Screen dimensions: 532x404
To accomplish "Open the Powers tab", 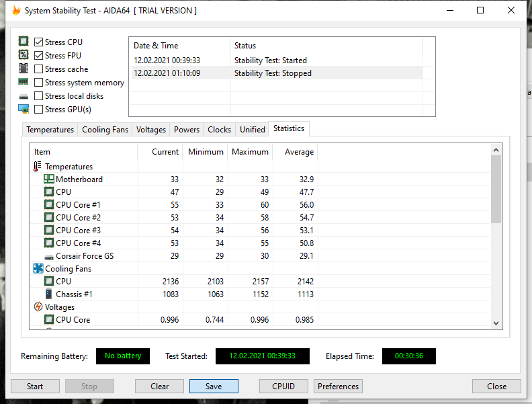I will tap(187, 130).
